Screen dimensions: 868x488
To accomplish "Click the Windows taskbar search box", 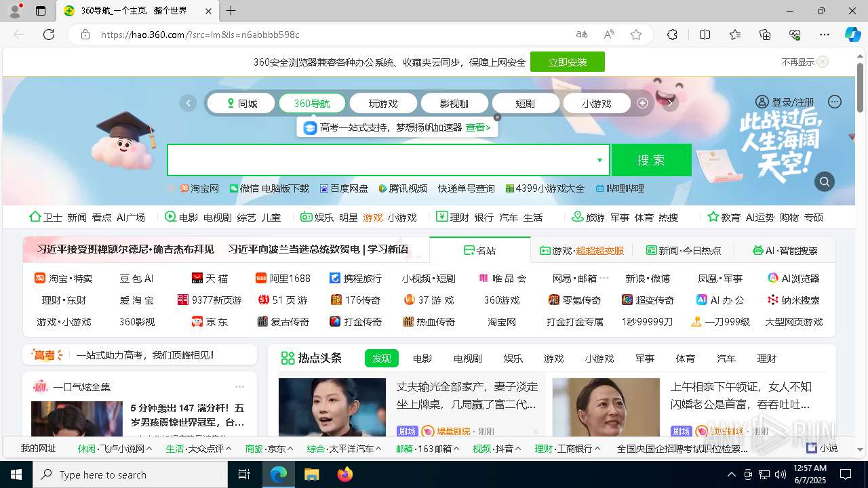I will click(130, 474).
